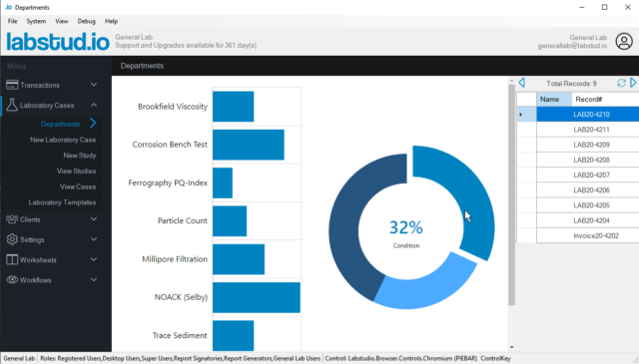
Task: Select Departments in the sidebar
Action: [x=60, y=125]
